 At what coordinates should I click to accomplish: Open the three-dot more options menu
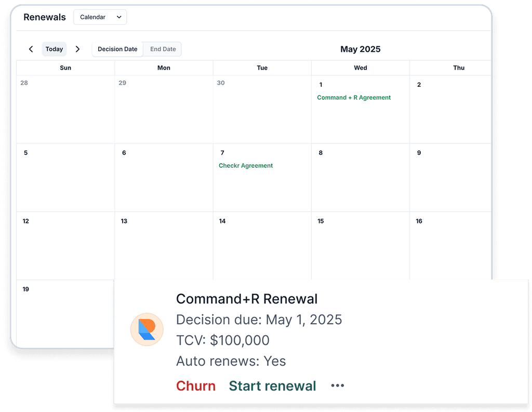tap(338, 386)
